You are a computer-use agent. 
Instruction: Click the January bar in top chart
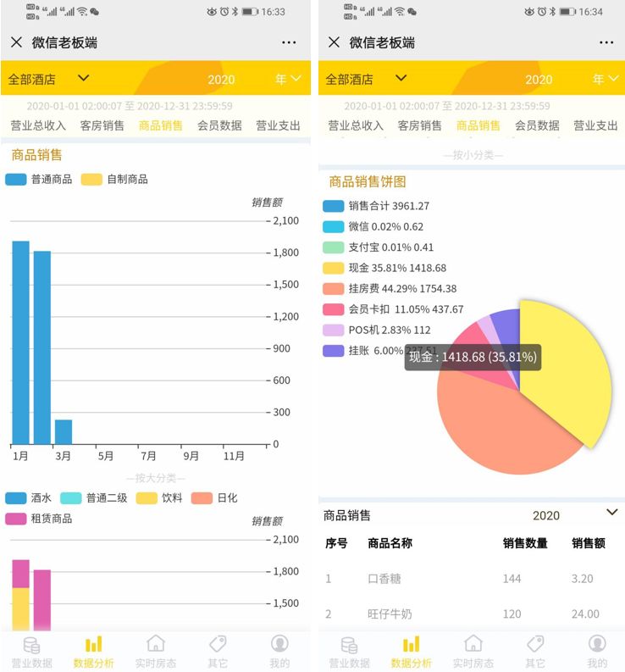point(20,342)
